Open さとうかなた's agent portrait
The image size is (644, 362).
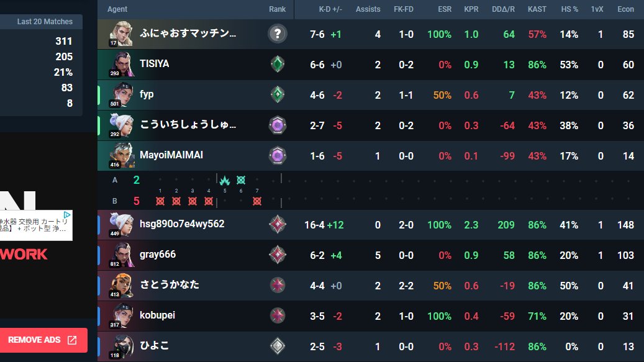(x=122, y=285)
